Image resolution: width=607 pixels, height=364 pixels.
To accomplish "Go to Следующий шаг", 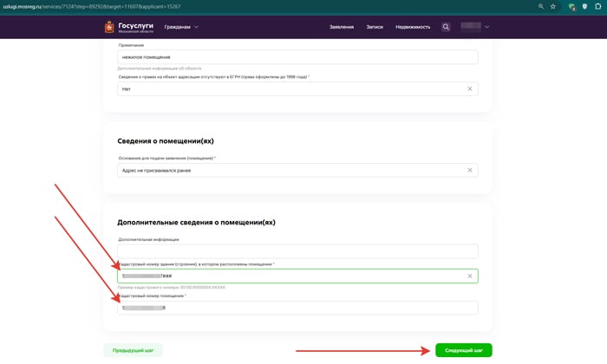I will click(464, 350).
